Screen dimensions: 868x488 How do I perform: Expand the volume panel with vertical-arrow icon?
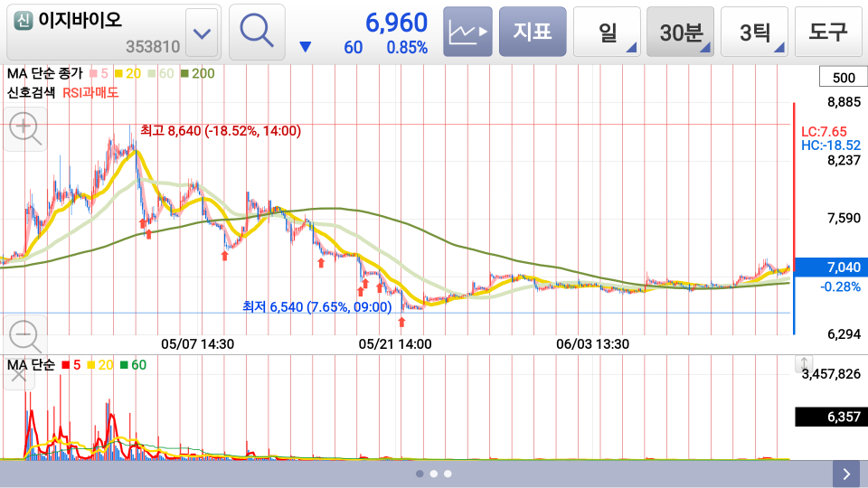coord(804,363)
